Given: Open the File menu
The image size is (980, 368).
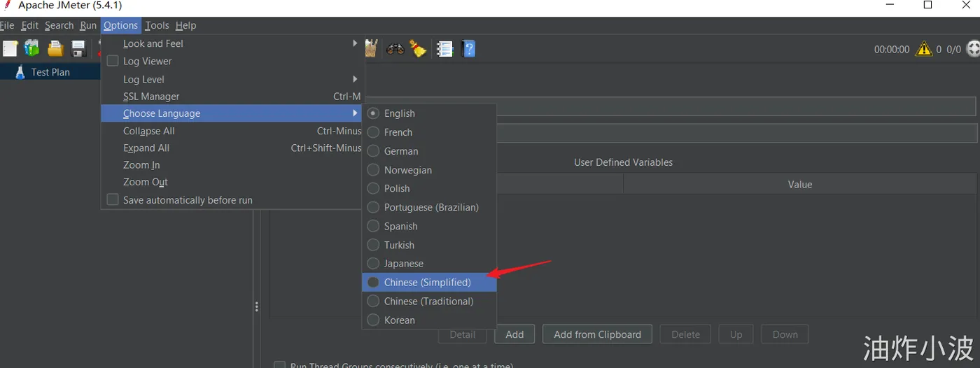Looking at the screenshot, I should coord(7,25).
